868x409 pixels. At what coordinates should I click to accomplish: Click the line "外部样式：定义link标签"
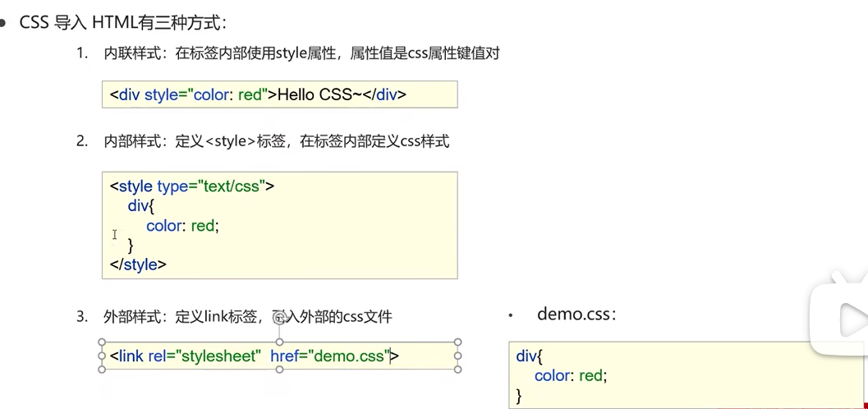coord(247,317)
